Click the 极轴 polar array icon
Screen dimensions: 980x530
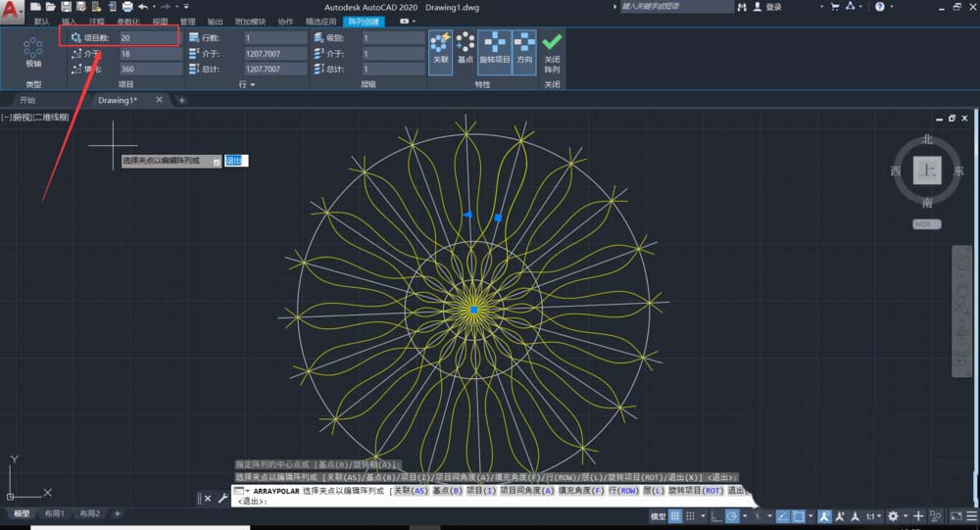point(33,48)
